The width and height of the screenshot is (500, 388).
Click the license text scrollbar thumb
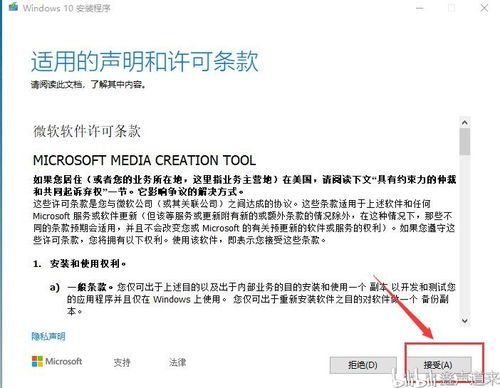(465, 142)
